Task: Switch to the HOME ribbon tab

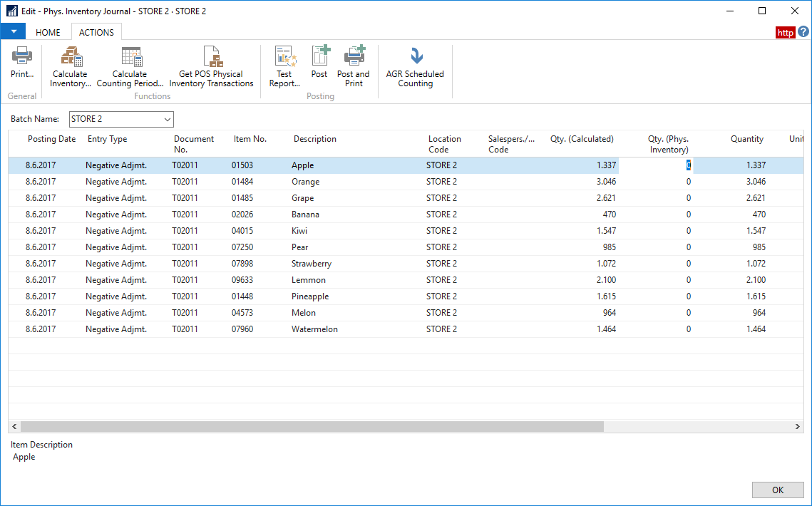Action: pos(48,32)
